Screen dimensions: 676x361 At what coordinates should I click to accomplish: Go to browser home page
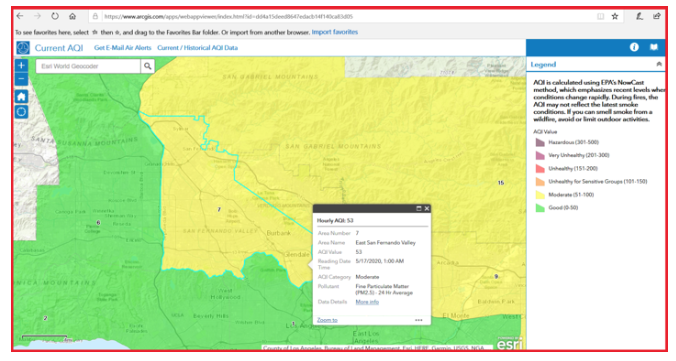pos(72,16)
